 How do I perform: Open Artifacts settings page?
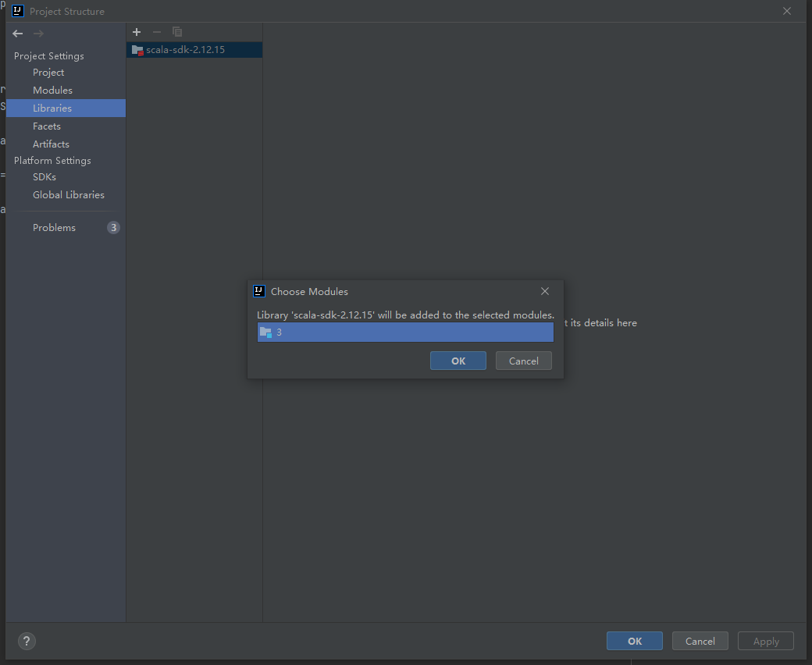(51, 144)
